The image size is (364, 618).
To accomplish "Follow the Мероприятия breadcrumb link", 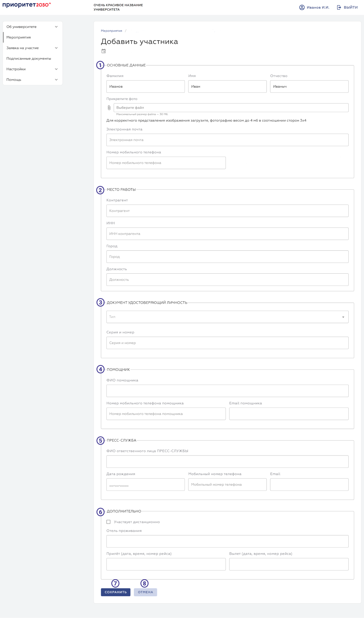I will (x=111, y=31).
